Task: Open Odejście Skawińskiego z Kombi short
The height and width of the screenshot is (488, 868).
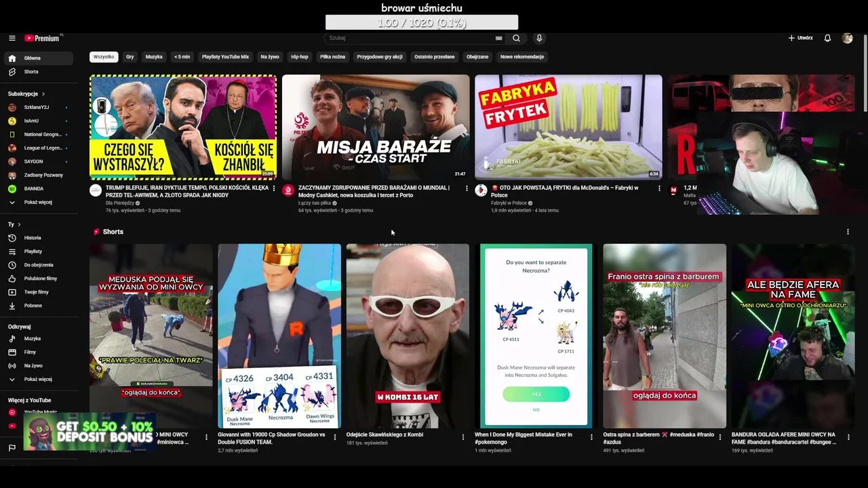Action: [x=408, y=336]
